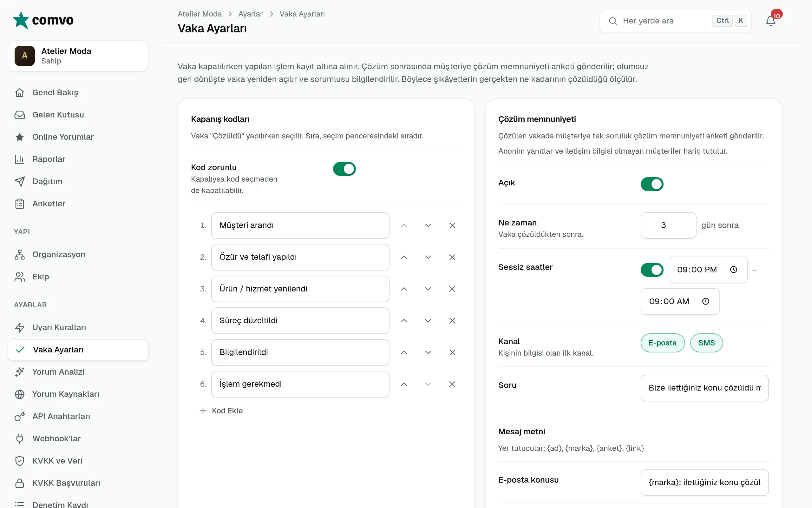Open Ayarlar breadcrumb link
This screenshot has height=508, width=812.
pos(250,14)
